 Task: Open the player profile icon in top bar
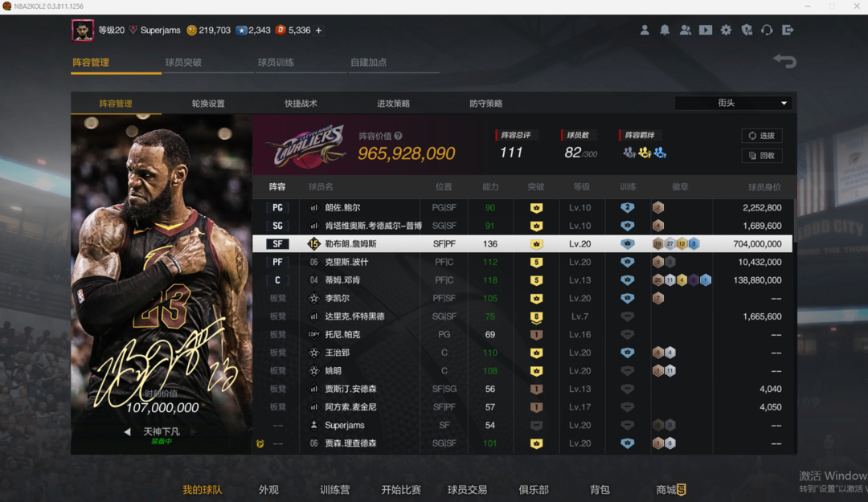tap(645, 30)
